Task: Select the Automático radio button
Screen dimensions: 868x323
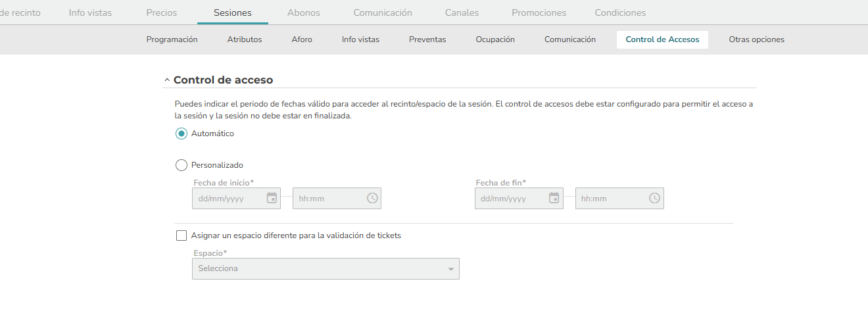Action: [x=181, y=134]
